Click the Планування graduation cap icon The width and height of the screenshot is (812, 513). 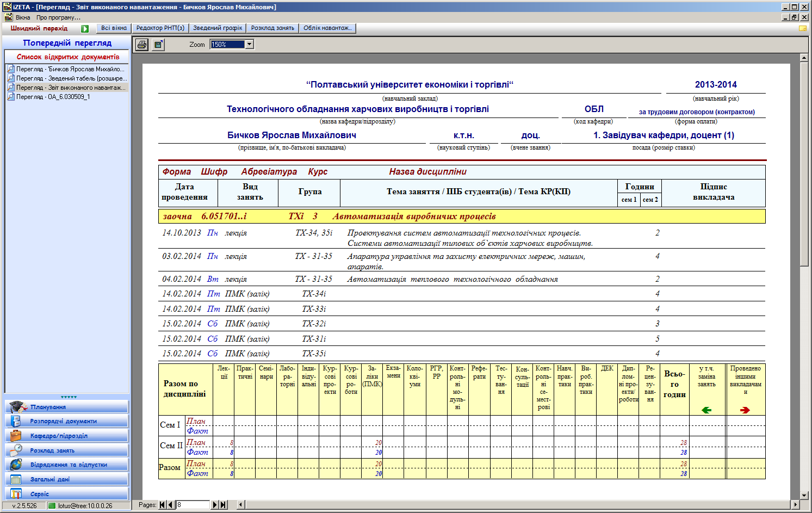point(18,406)
